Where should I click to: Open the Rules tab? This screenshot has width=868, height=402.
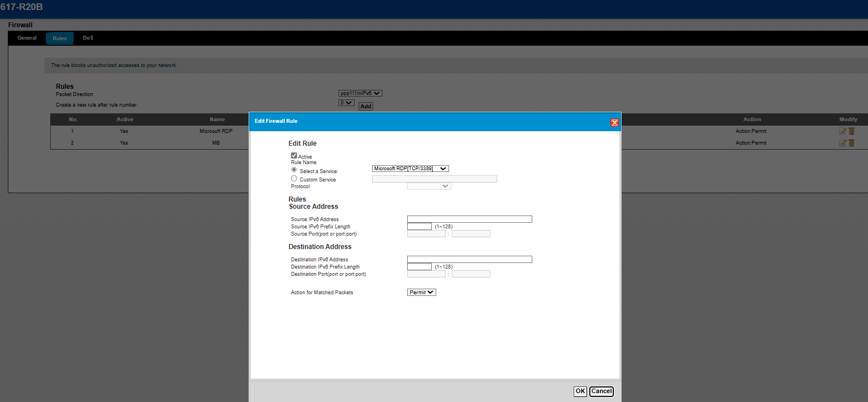60,39
